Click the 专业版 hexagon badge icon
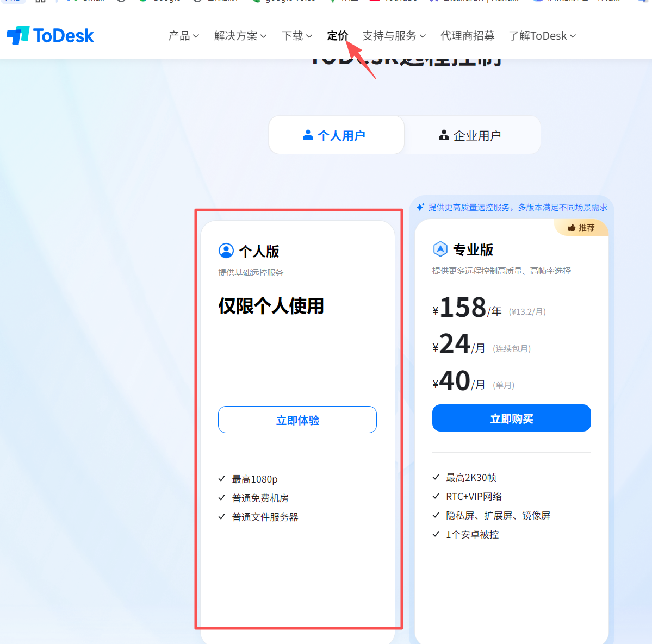 click(440, 249)
